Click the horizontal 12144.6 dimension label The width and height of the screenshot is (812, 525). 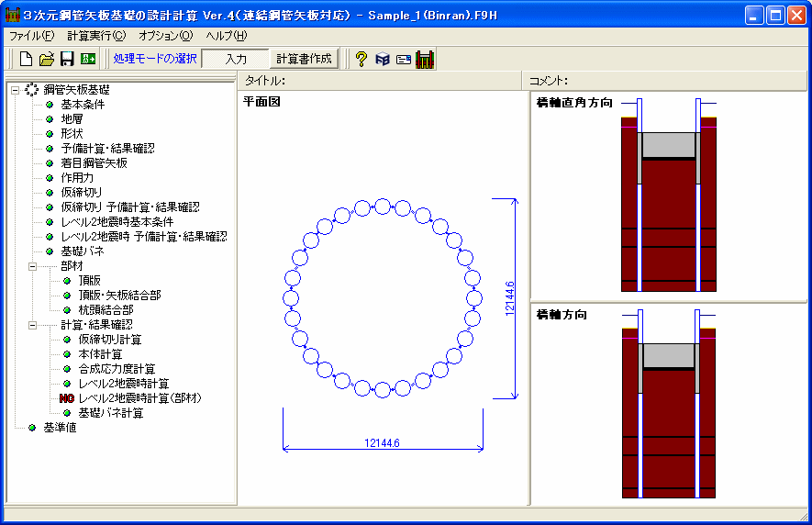(x=383, y=443)
